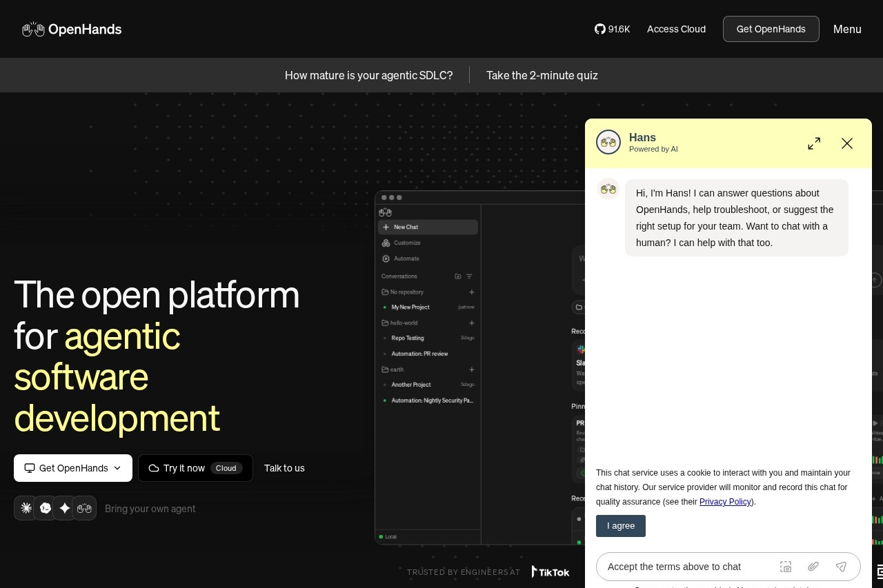The height and width of the screenshot is (588, 883).
Task: Attach a file with the paperclip icon
Action: pos(813,567)
